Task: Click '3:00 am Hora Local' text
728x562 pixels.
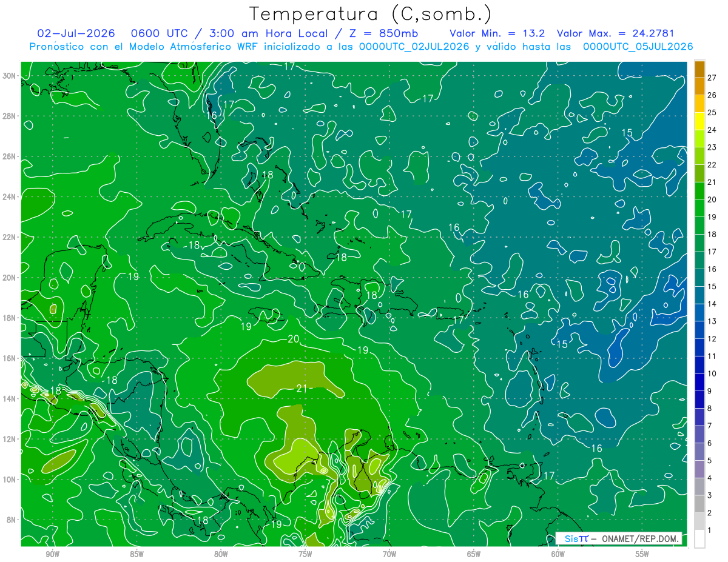Action: point(267,33)
